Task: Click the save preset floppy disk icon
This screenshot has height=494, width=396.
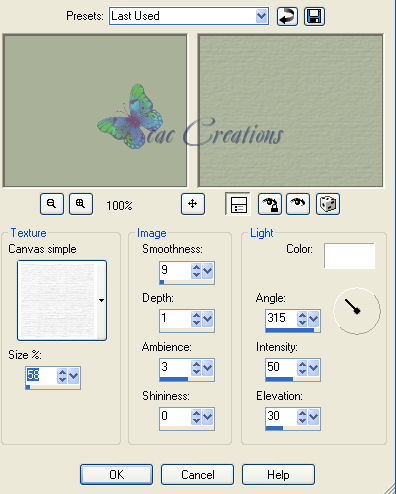Action: click(x=314, y=16)
